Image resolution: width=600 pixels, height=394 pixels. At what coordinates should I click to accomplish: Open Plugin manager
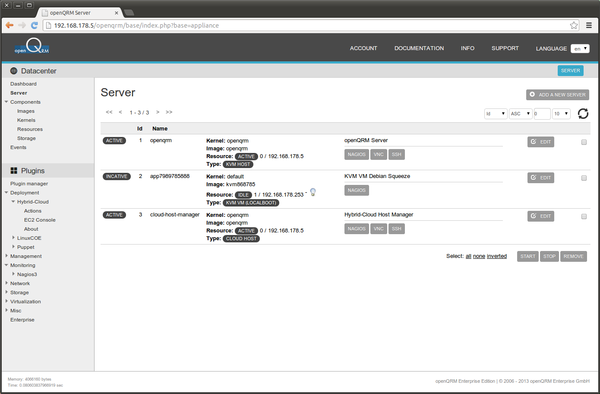(29, 184)
